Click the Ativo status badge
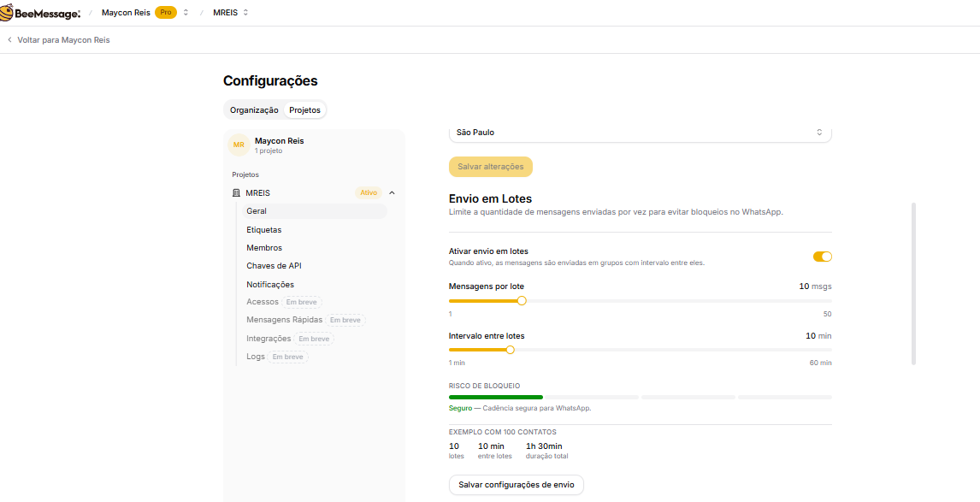This screenshot has height=502, width=980. coord(369,193)
